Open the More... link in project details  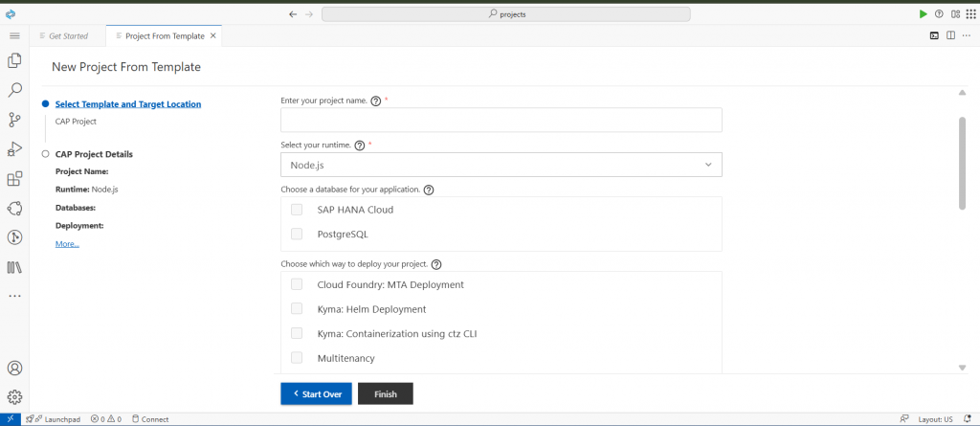tap(68, 244)
